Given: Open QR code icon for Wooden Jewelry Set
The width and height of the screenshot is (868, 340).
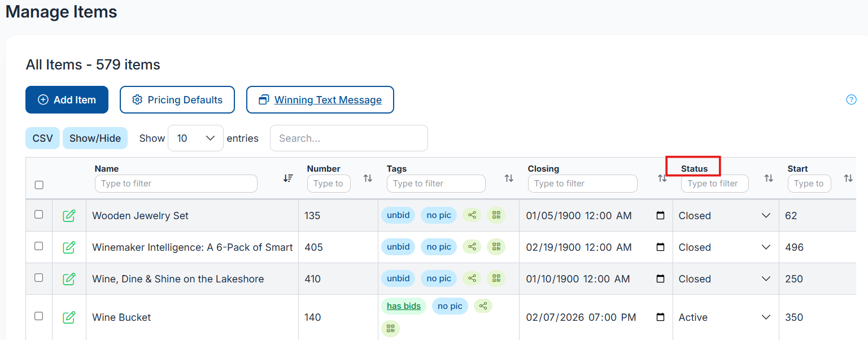Looking at the screenshot, I should pos(496,215).
